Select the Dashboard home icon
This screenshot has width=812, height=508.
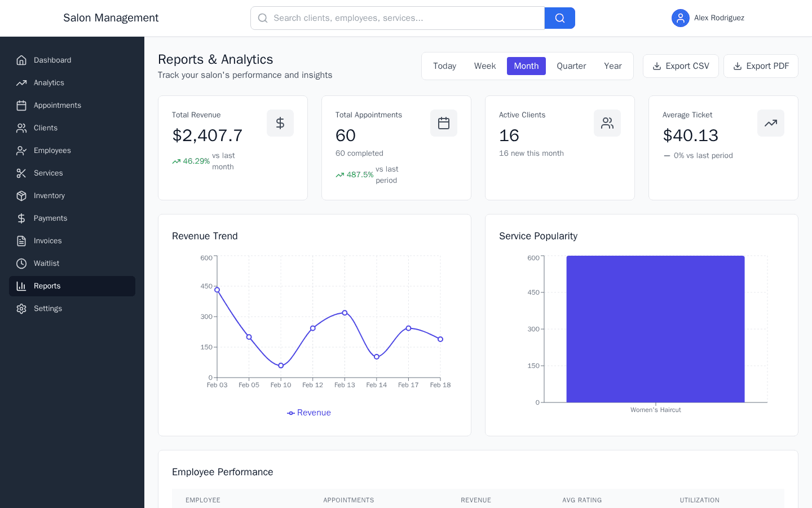tap(21, 60)
